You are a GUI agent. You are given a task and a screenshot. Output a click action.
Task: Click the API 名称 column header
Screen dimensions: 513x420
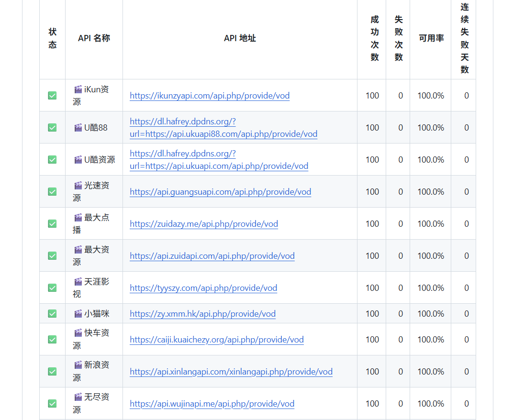tap(94, 38)
